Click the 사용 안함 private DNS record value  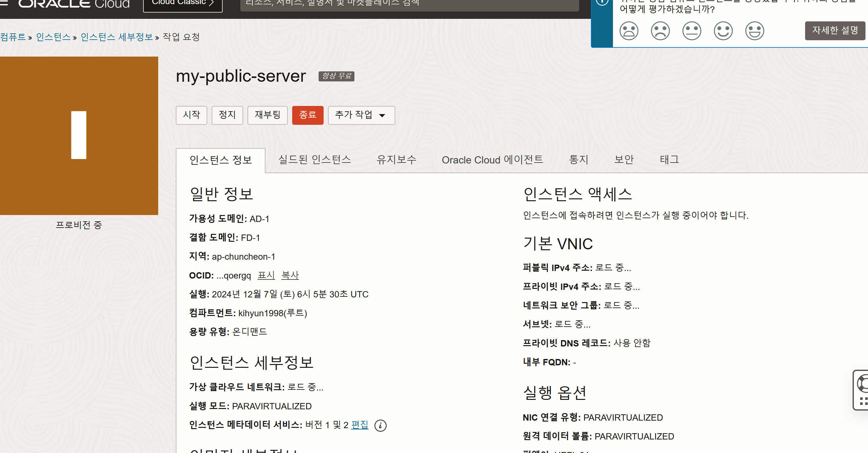pyautogui.click(x=632, y=343)
